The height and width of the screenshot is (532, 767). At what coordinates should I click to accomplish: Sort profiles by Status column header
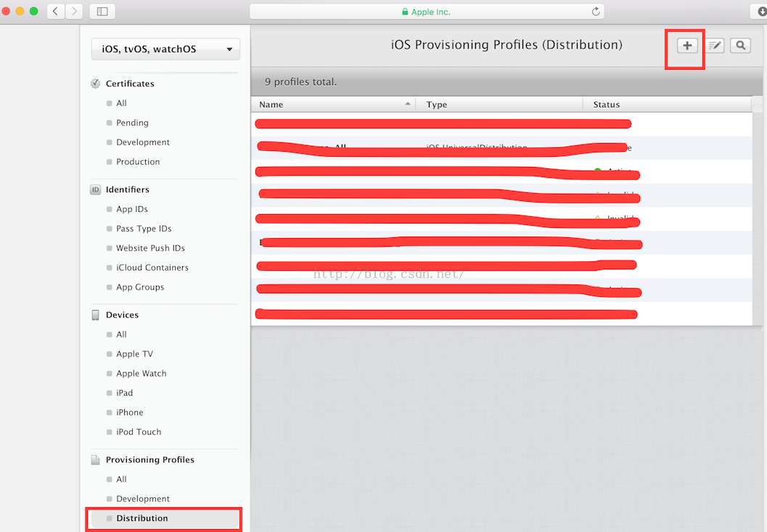pyautogui.click(x=667, y=105)
